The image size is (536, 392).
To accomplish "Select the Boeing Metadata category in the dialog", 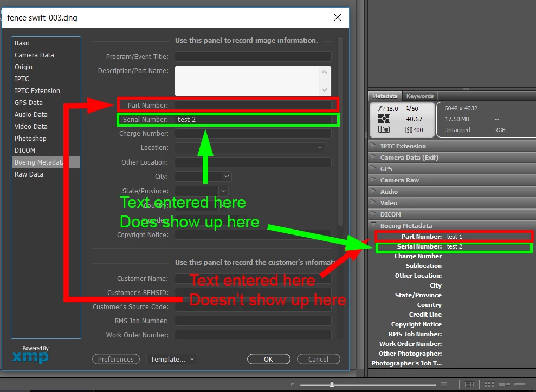I will [x=46, y=162].
